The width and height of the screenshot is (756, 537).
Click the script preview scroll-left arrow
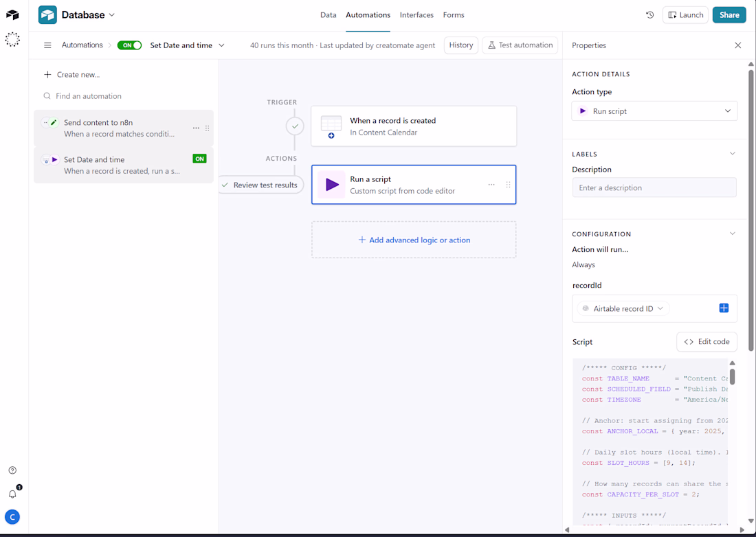(567, 530)
